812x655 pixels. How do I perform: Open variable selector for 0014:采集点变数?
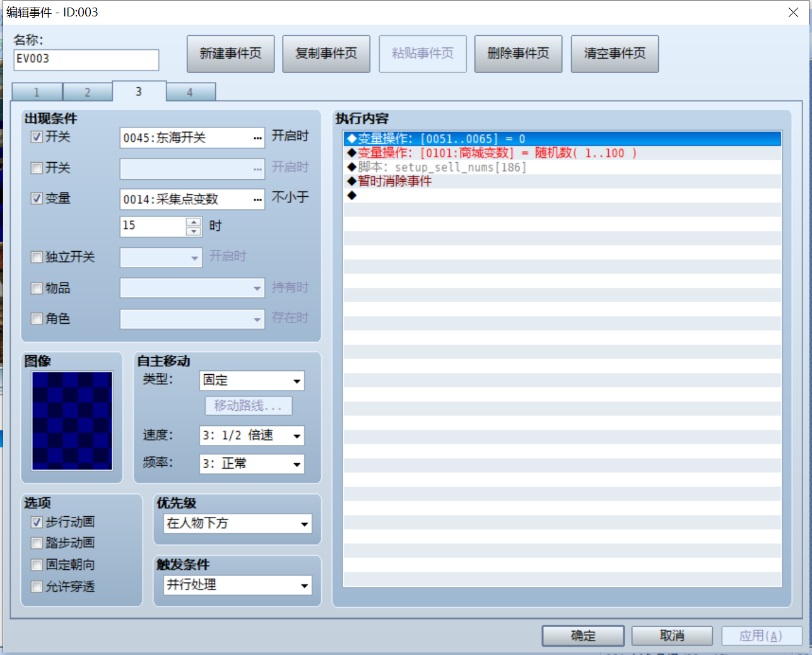pyautogui.click(x=257, y=199)
